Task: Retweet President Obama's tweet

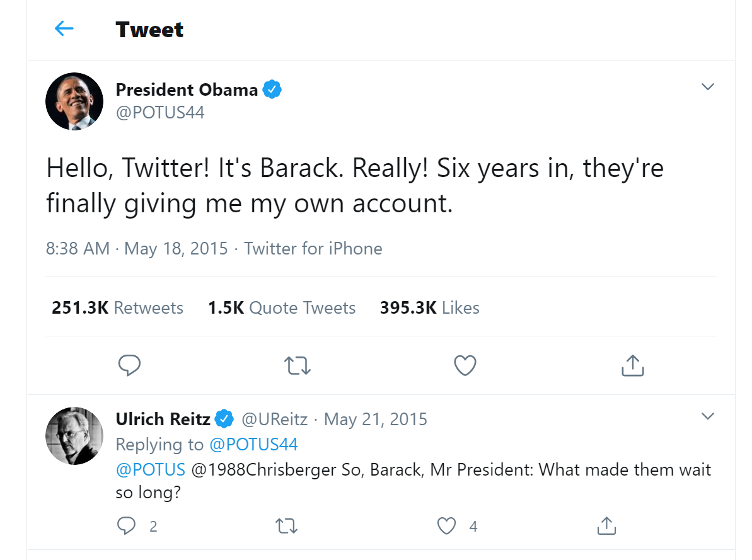Action: tap(298, 365)
